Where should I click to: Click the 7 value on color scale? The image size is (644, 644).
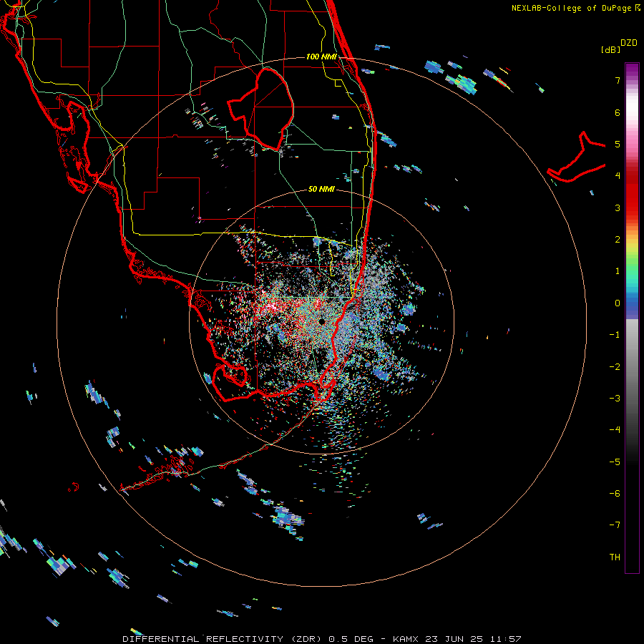(x=618, y=80)
